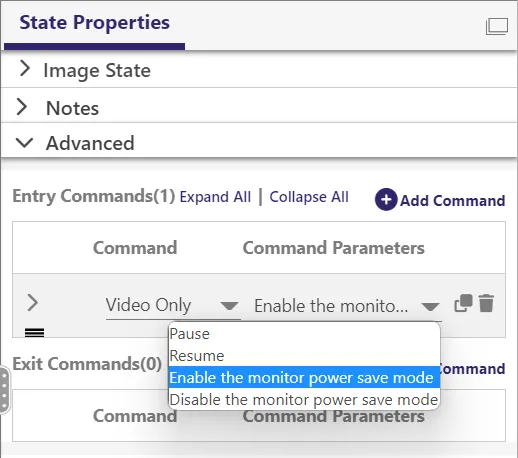Delete the Video Only entry command
518x458 pixels.
tap(486, 303)
